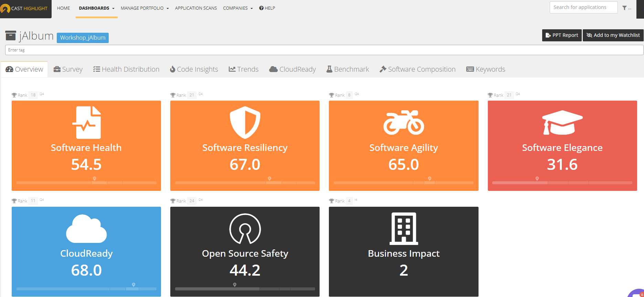The width and height of the screenshot is (644, 297).
Task: Click the jAlbum application title
Action: tap(36, 36)
